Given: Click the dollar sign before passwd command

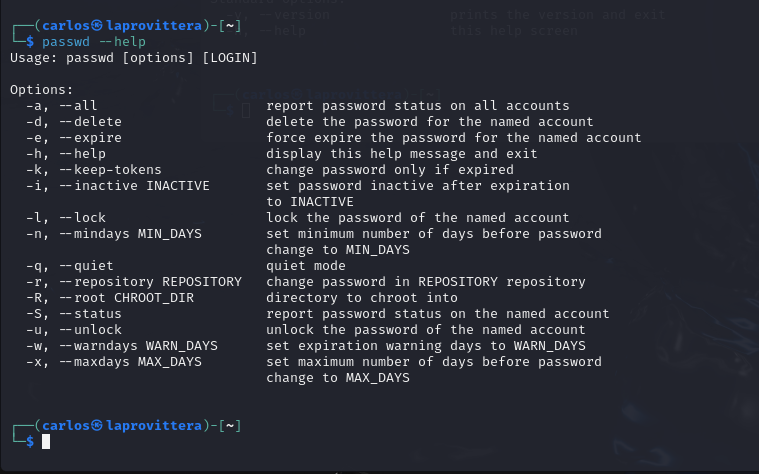Looking at the screenshot, I should (x=30, y=42).
